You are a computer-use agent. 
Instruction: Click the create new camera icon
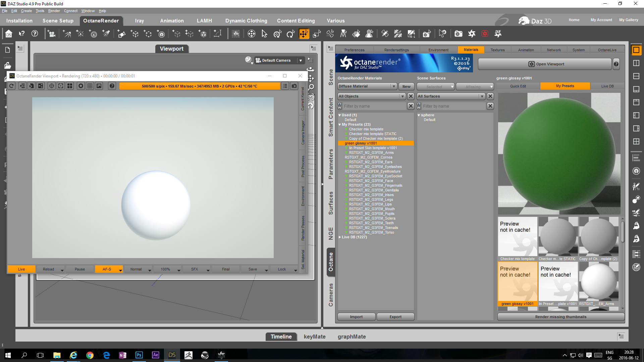[x=51, y=34]
